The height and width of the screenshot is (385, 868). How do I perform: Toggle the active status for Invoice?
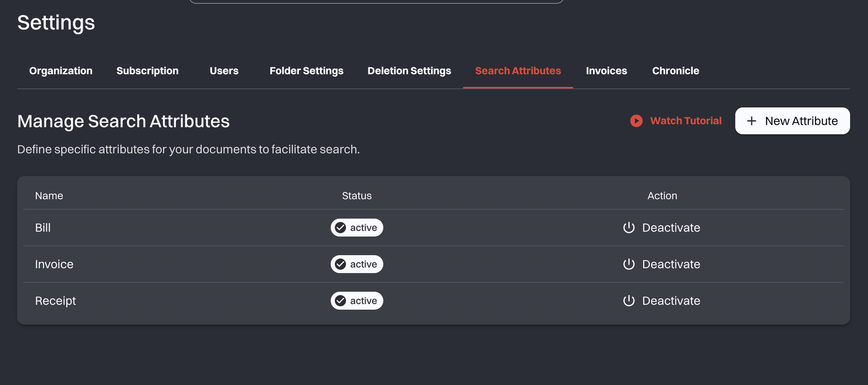[x=356, y=264]
